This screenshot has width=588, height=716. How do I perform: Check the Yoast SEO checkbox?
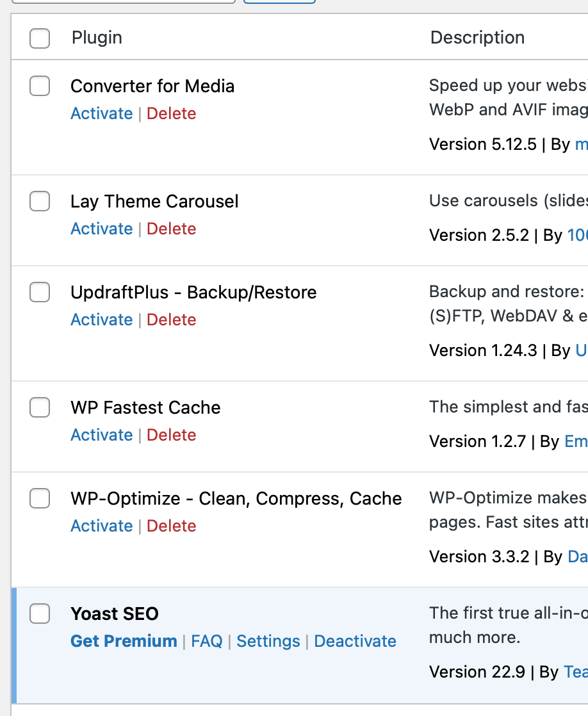40,614
